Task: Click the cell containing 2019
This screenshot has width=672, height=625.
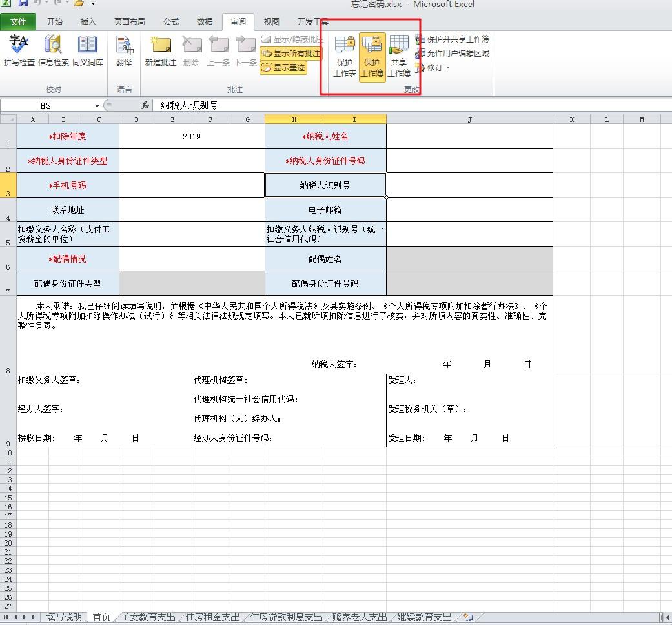Action: click(x=192, y=136)
